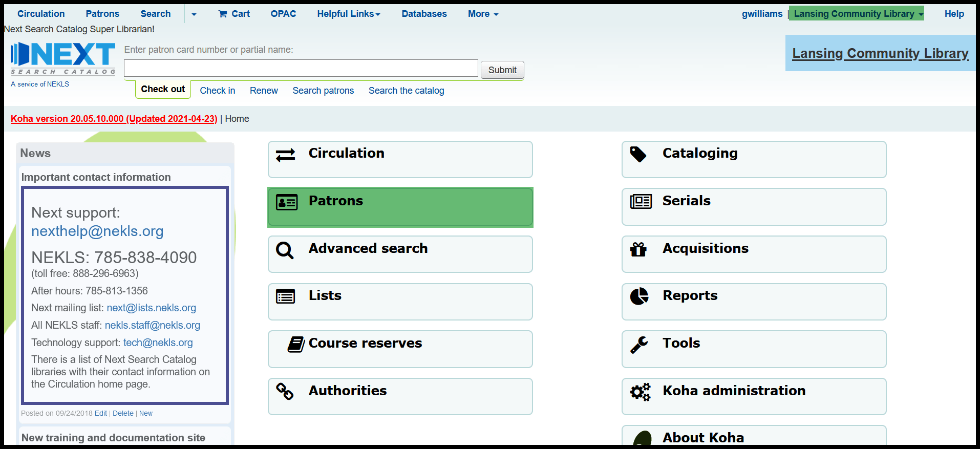Viewport: 980px width, 449px height.
Task: Open the Circulation module button
Action: tap(400, 160)
